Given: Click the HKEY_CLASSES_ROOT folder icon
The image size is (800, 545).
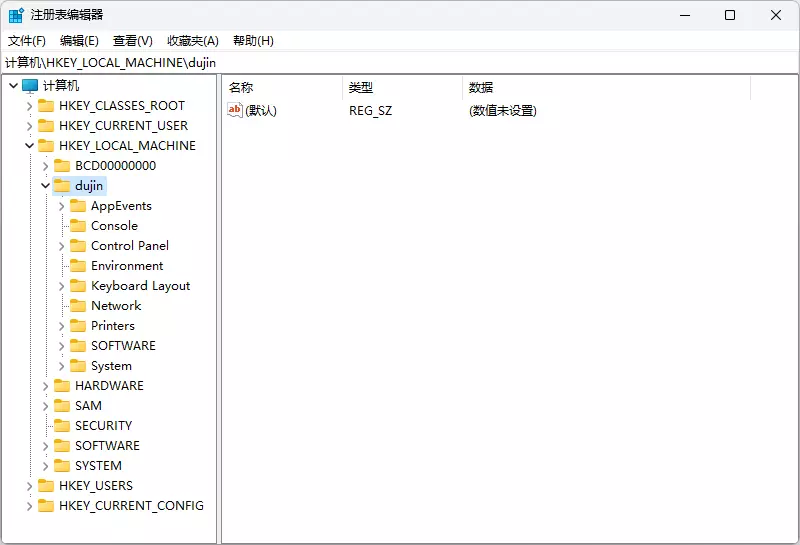Looking at the screenshot, I should coord(46,106).
